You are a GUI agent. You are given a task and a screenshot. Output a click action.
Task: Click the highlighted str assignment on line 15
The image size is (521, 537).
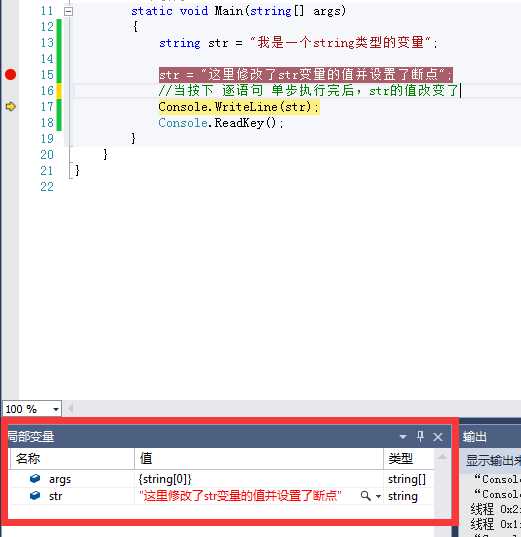(x=306, y=74)
